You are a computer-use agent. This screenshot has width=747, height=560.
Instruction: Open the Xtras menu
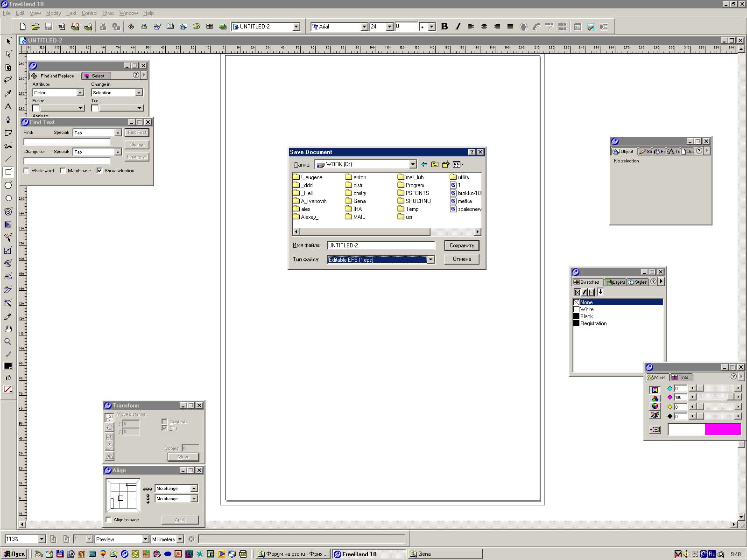click(x=108, y=13)
